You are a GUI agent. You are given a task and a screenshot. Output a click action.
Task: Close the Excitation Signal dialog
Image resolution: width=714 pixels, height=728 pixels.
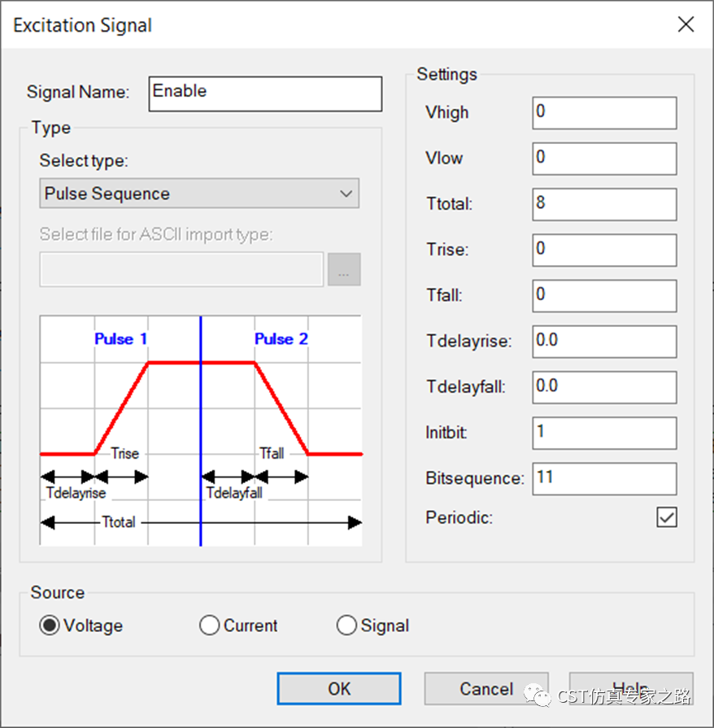point(686,24)
